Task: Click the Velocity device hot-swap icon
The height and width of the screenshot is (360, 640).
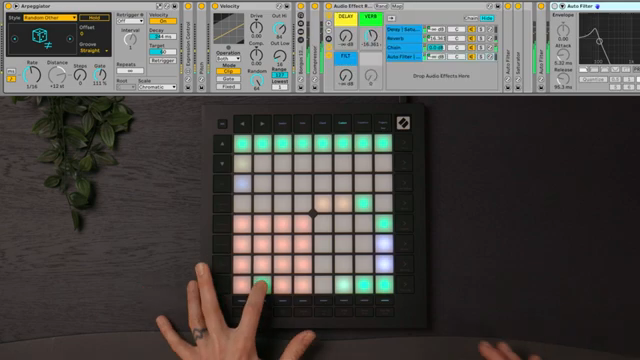Action: [x=279, y=7]
